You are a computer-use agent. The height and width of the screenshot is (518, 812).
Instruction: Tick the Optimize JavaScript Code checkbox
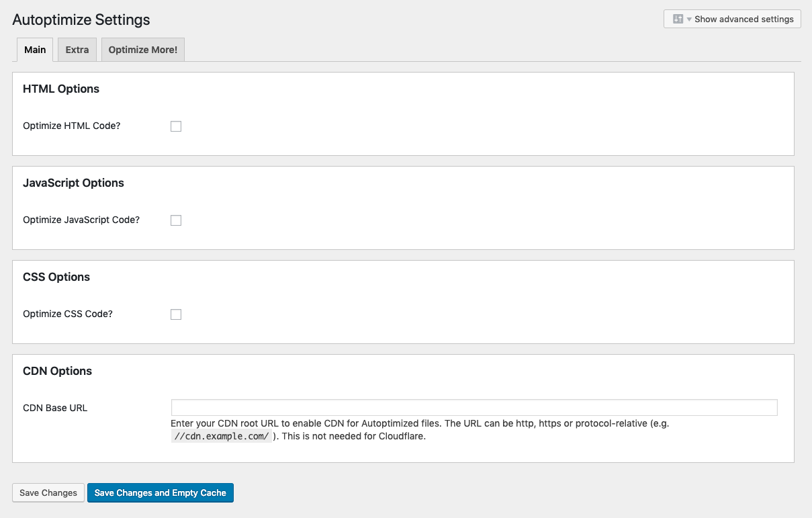coord(176,220)
